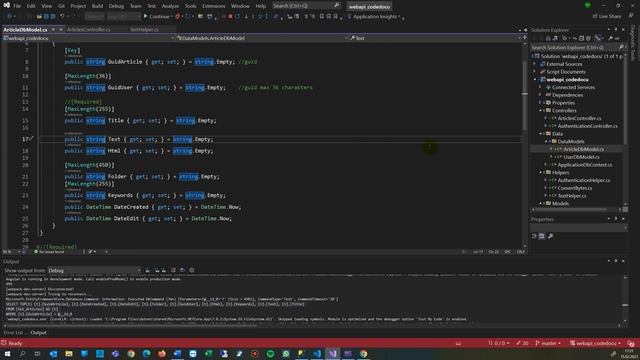Switch to the TextHelper.cs editor tab

[144, 29]
